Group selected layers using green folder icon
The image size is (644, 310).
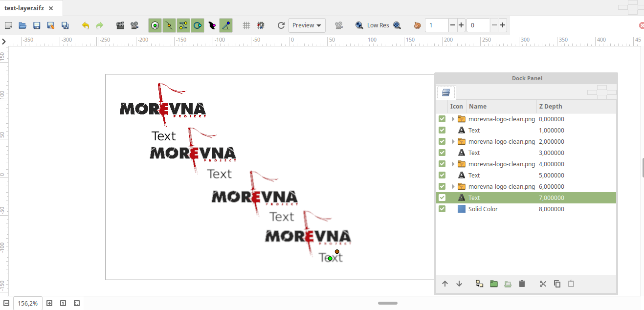(x=493, y=284)
